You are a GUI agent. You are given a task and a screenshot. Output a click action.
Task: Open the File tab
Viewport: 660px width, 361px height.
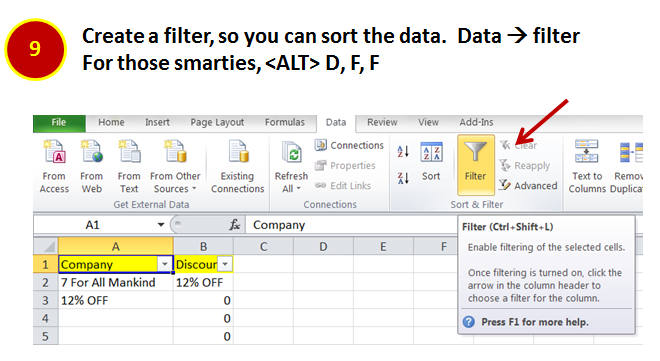point(59,122)
